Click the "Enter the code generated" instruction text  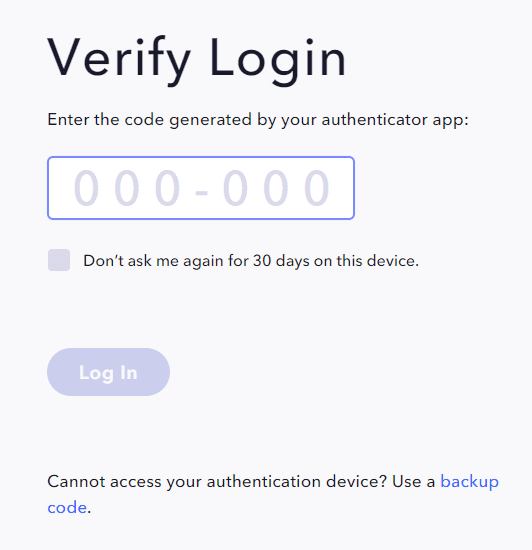[x=258, y=120]
